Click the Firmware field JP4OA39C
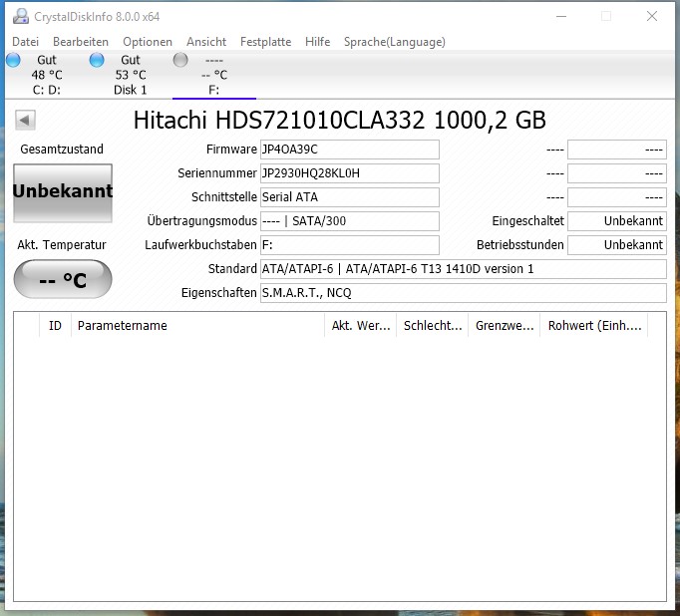680x616 pixels. [x=350, y=150]
